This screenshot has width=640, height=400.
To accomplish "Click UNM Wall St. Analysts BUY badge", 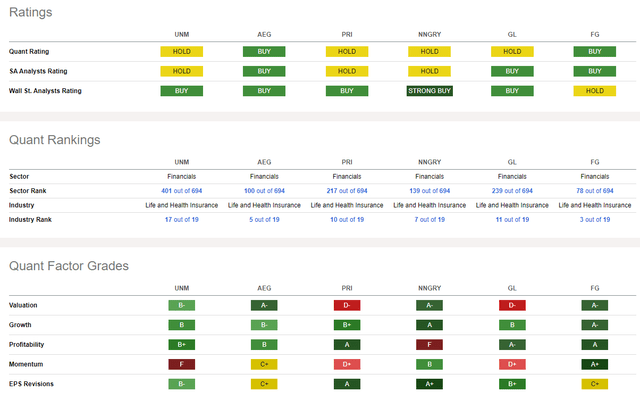I will [x=182, y=91].
